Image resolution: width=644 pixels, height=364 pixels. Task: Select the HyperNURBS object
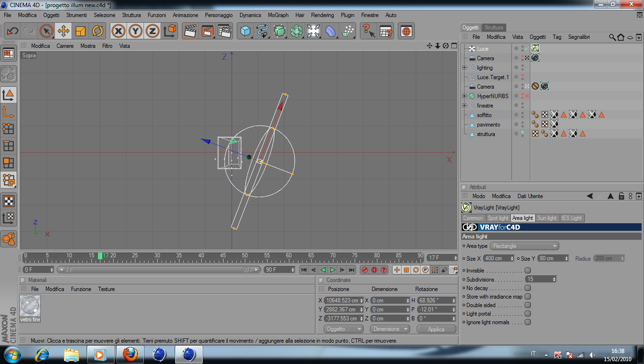[x=492, y=96]
